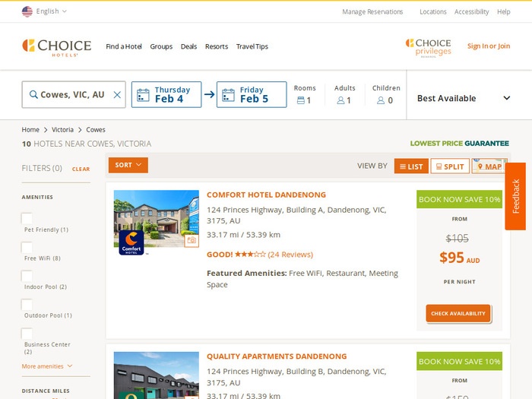This screenshot has height=399, width=532.
Task: Open the Help link
Action: (503, 12)
